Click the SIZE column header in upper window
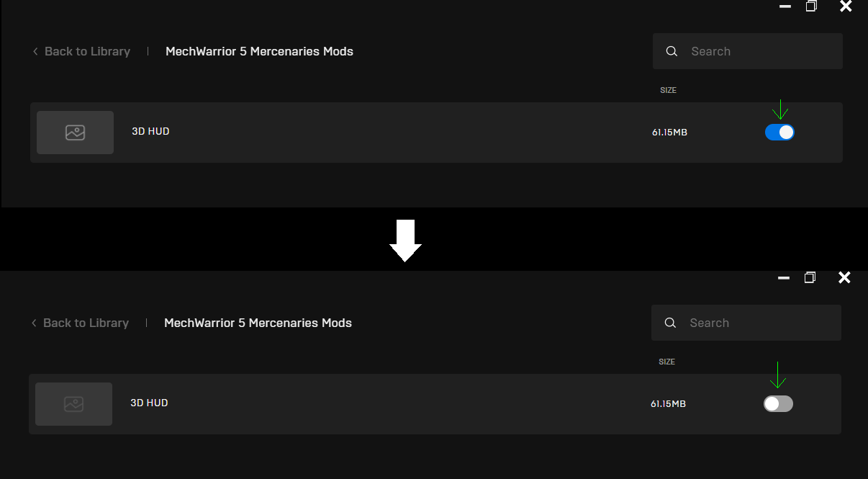868x479 pixels. click(668, 91)
